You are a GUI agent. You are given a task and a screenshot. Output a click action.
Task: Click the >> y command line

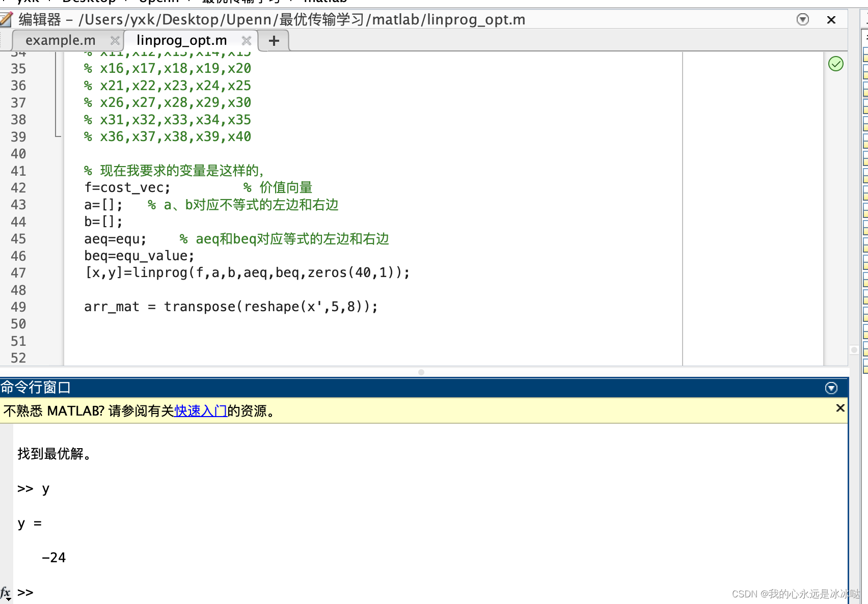tap(34, 489)
